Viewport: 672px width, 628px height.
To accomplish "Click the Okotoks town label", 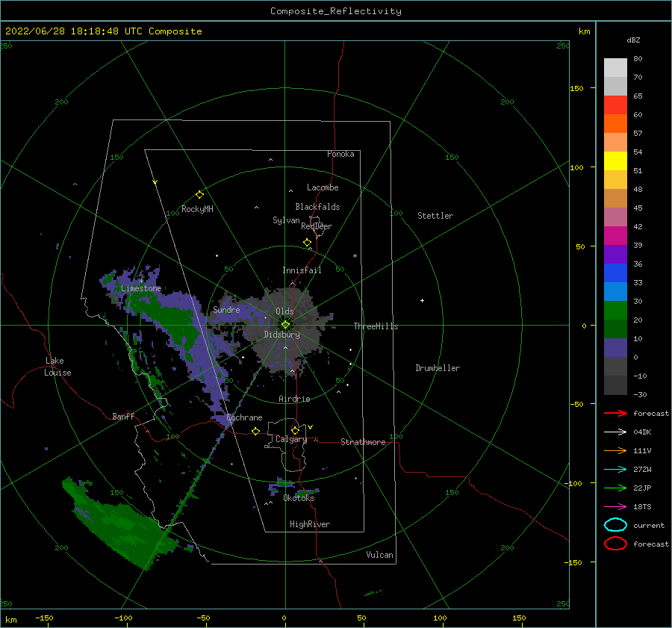I will 299,498.
